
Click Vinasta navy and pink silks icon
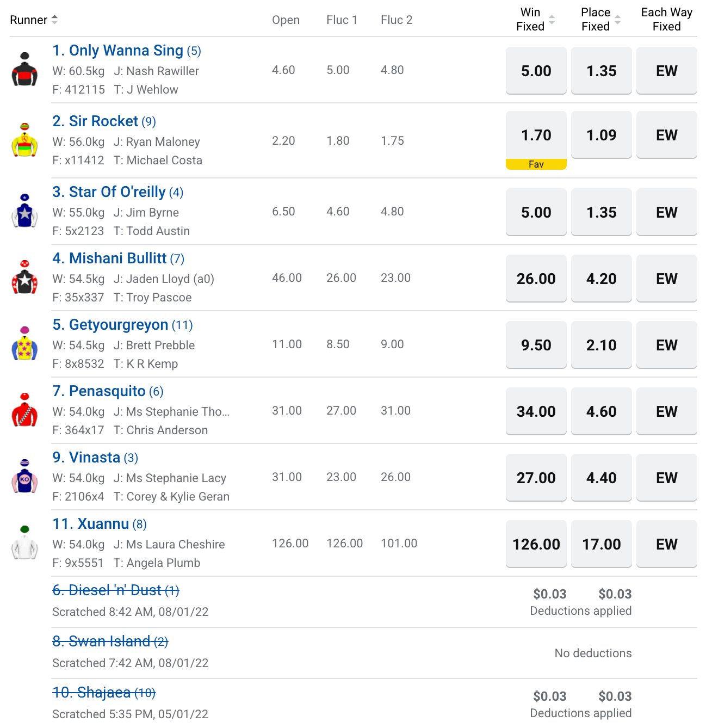[x=24, y=477]
